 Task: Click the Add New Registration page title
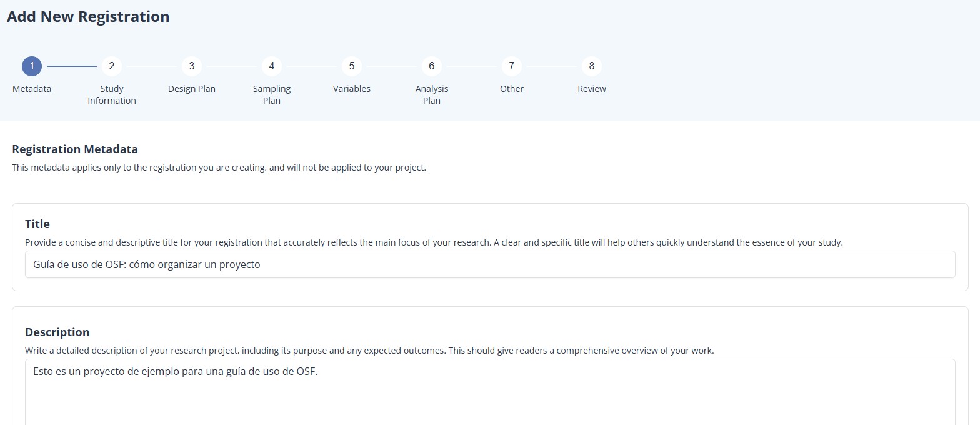point(88,17)
